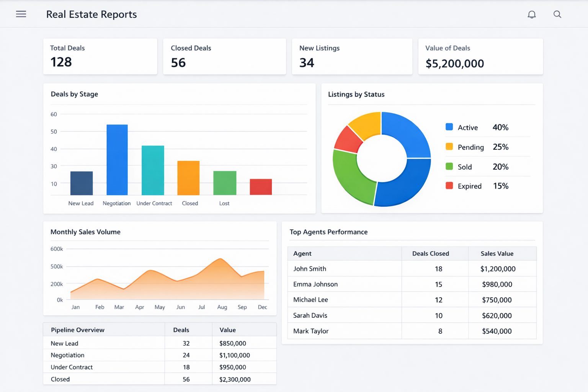Click the Value of Deals card
This screenshot has width=588, height=392.
[x=480, y=56]
